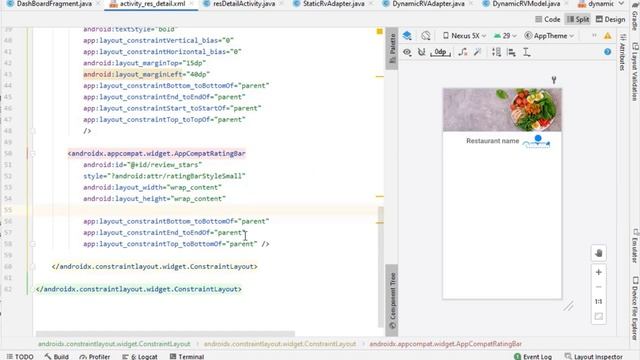Open the Attributes side panel
The width and height of the screenshot is (640, 360).
pyautogui.click(x=622, y=52)
